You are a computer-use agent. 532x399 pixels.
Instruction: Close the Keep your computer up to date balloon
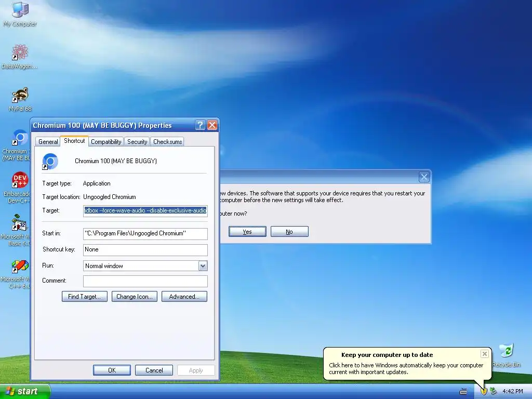[x=485, y=354]
